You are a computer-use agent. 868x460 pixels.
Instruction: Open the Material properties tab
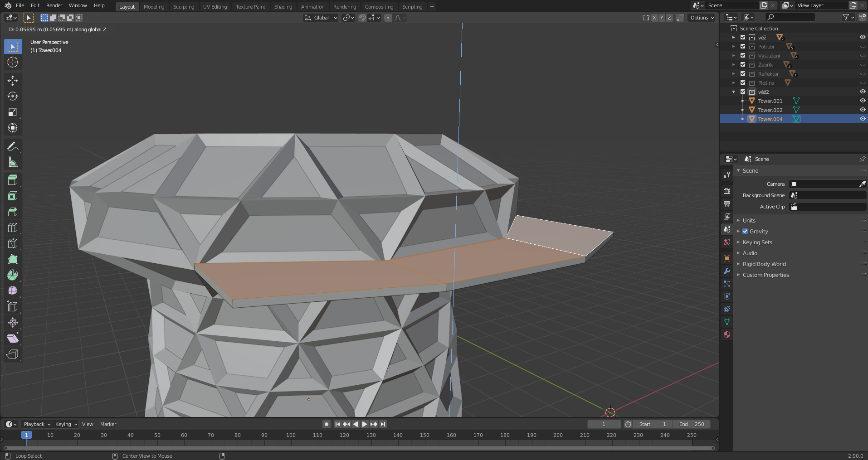point(727,334)
